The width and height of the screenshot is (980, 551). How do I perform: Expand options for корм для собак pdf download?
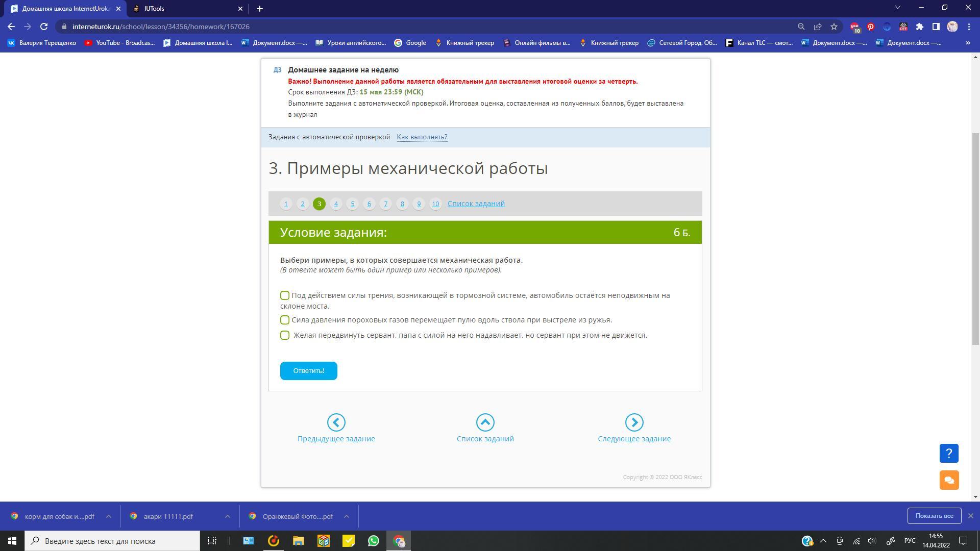point(109,516)
